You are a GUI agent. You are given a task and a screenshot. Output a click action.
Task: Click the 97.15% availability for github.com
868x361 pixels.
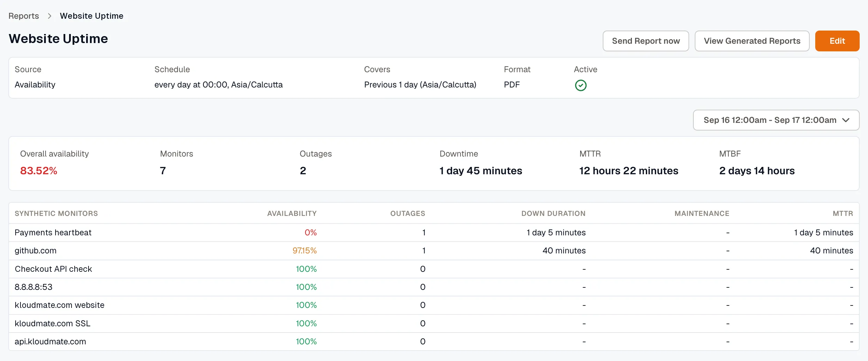[x=304, y=251]
